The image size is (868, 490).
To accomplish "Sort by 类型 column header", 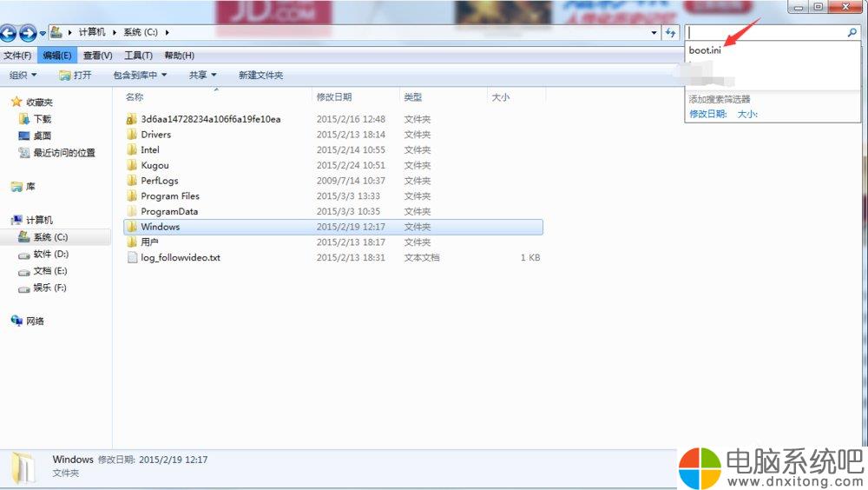I will pos(413,97).
